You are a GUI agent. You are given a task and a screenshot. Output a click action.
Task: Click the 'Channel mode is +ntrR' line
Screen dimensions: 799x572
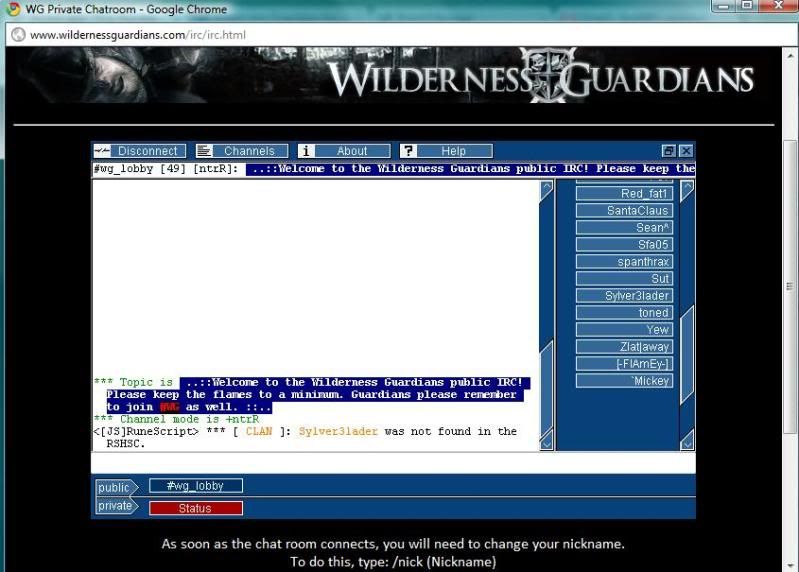coord(176,419)
